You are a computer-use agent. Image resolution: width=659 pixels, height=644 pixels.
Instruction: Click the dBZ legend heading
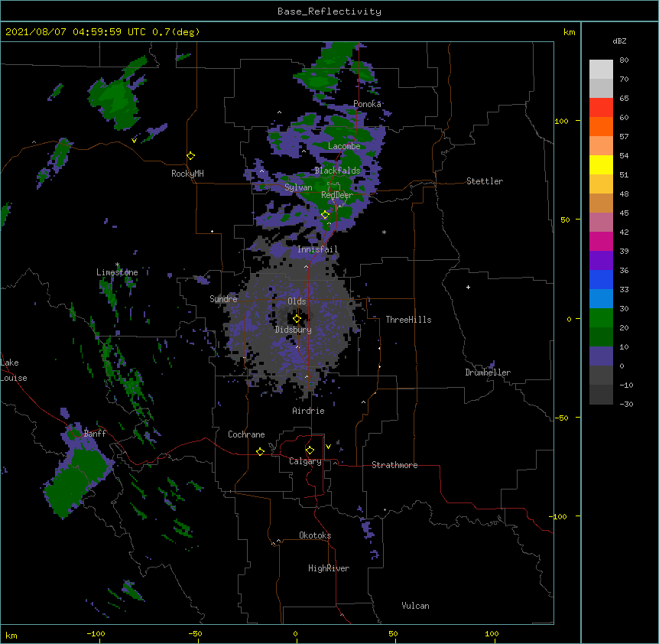(619, 41)
